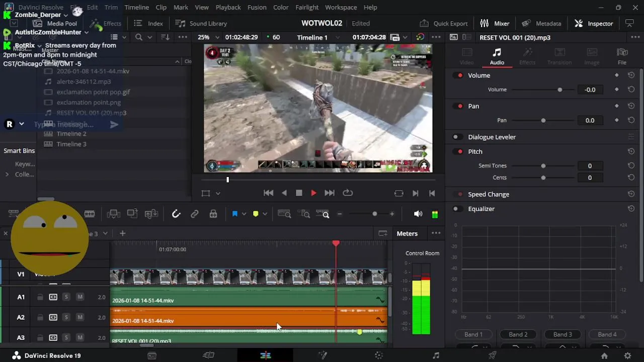Viewport: 644px width, 362px height.
Task: Lock track A1 with padlock icon
Action: (40, 297)
